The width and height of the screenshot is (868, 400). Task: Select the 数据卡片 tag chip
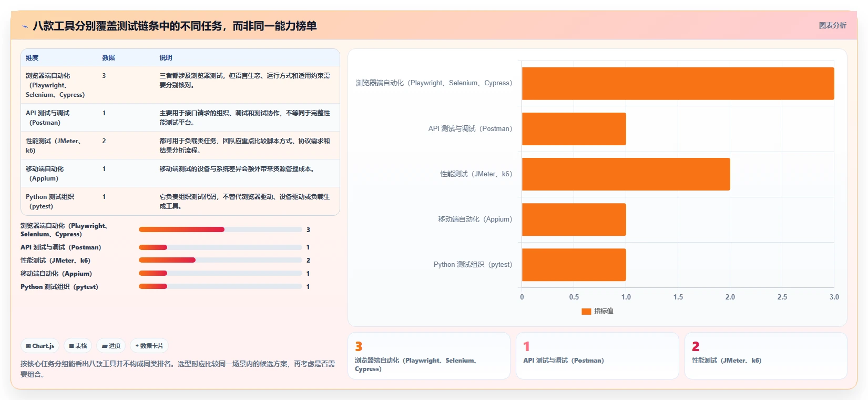149,346
